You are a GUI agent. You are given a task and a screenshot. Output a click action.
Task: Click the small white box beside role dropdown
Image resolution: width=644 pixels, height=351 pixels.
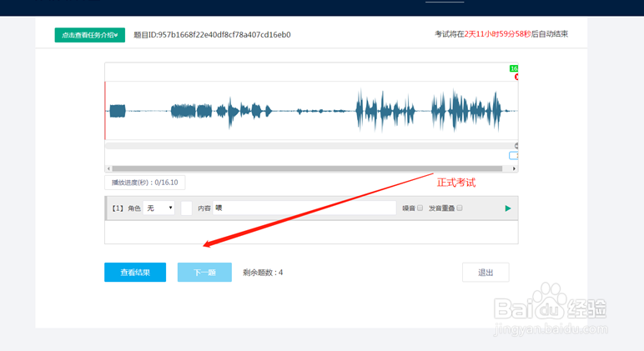pos(187,208)
